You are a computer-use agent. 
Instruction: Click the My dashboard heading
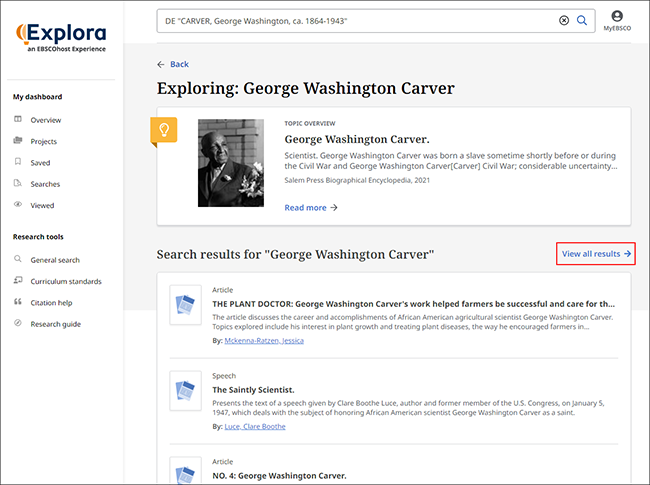click(x=37, y=97)
